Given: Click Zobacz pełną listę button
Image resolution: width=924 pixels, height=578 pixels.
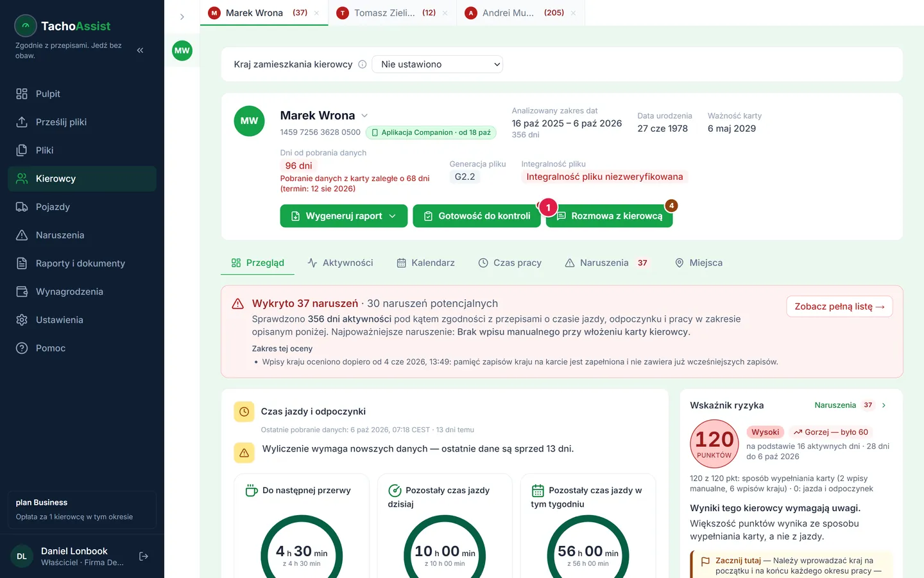Looking at the screenshot, I should tap(839, 306).
